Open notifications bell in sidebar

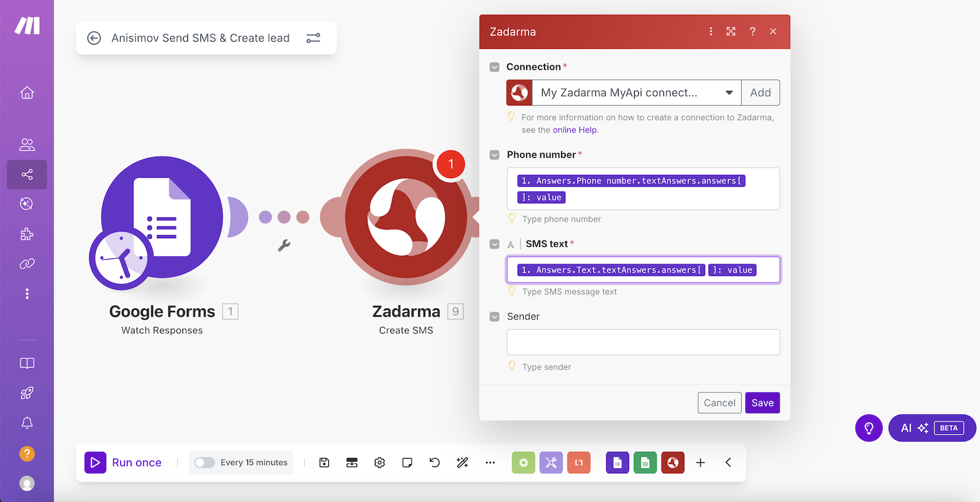pyautogui.click(x=27, y=423)
